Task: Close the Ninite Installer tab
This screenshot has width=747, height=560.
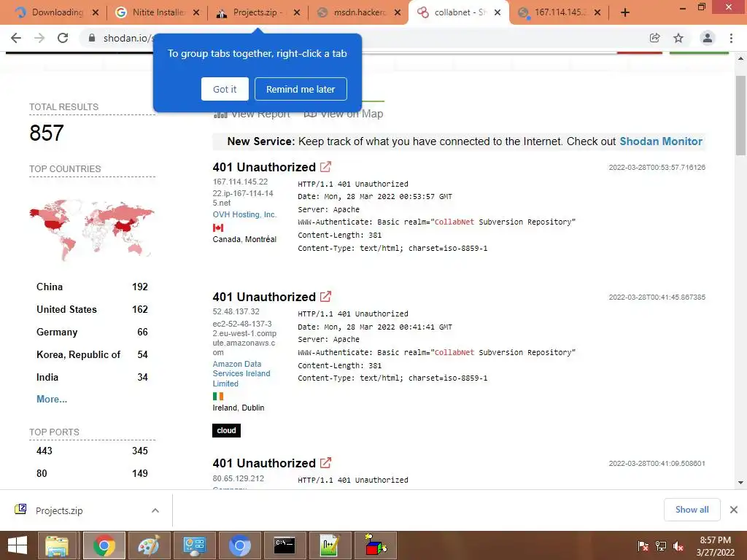Action: (196, 12)
